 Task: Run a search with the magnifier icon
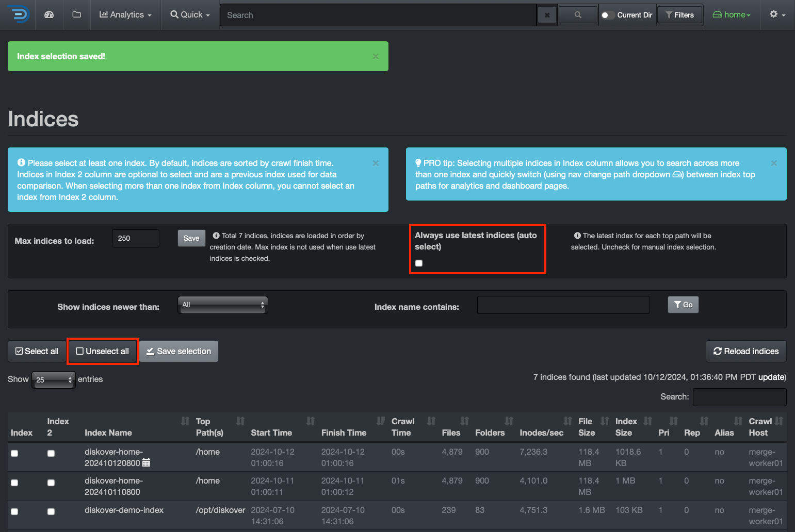[577, 14]
